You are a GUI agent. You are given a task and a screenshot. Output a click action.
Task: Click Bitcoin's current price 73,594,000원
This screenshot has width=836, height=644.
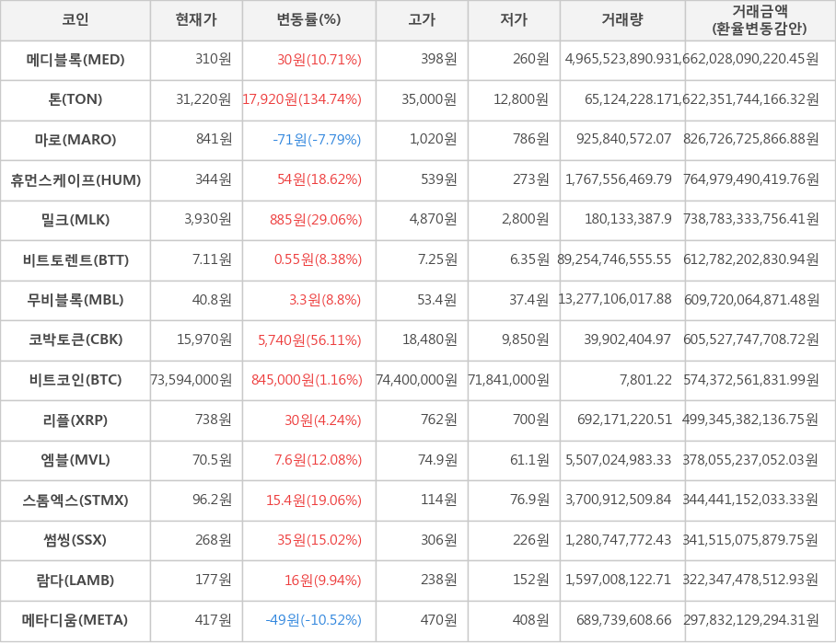point(192,380)
